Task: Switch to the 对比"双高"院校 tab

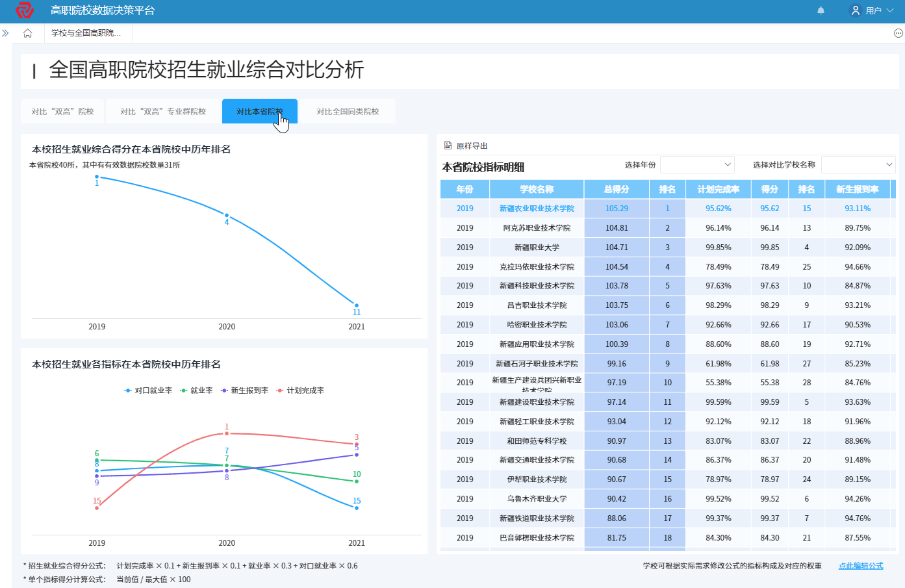Action: pos(62,110)
